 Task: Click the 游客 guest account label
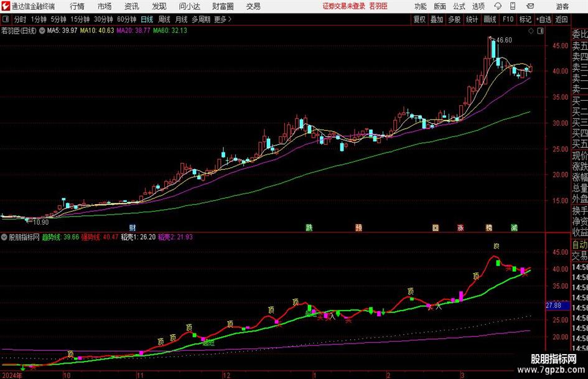coord(562,6)
